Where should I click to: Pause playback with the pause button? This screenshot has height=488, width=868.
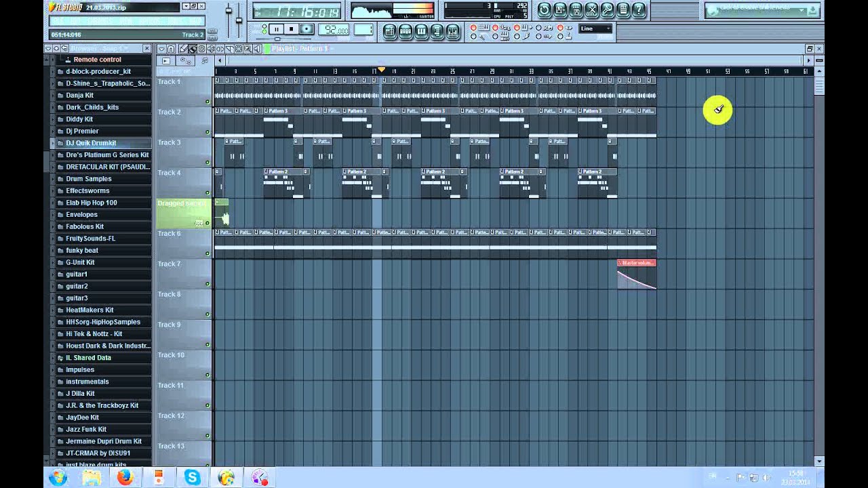click(x=277, y=29)
